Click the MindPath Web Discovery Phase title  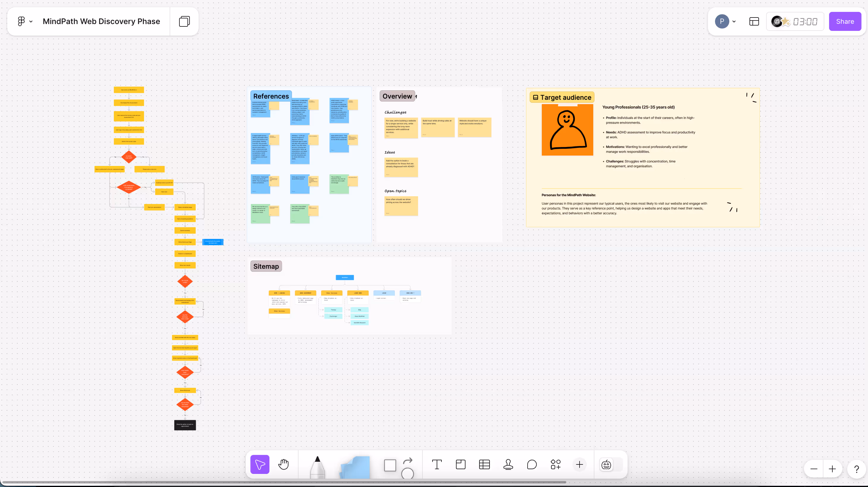101,22
